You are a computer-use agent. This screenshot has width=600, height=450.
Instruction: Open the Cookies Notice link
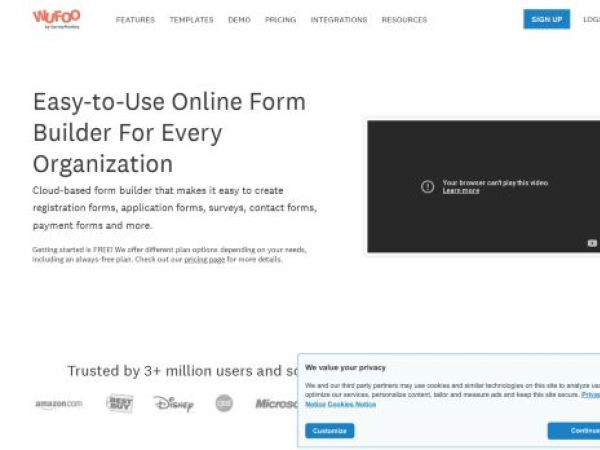(352, 404)
